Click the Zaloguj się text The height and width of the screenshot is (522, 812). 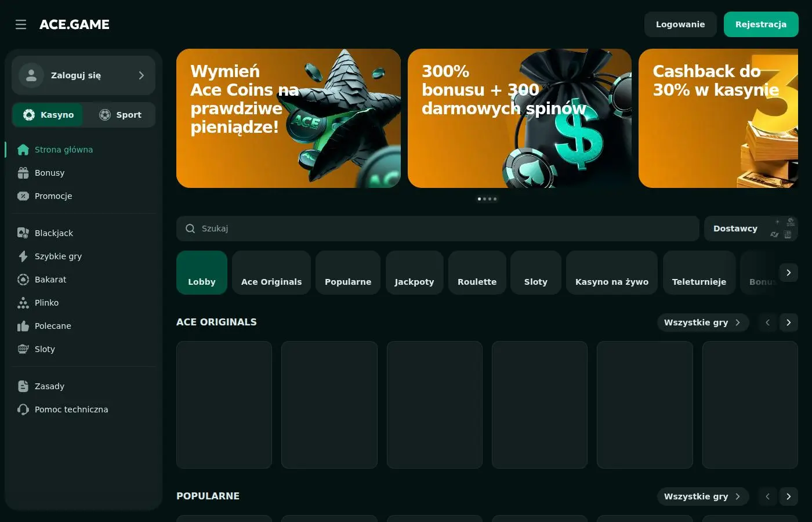(x=76, y=75)
